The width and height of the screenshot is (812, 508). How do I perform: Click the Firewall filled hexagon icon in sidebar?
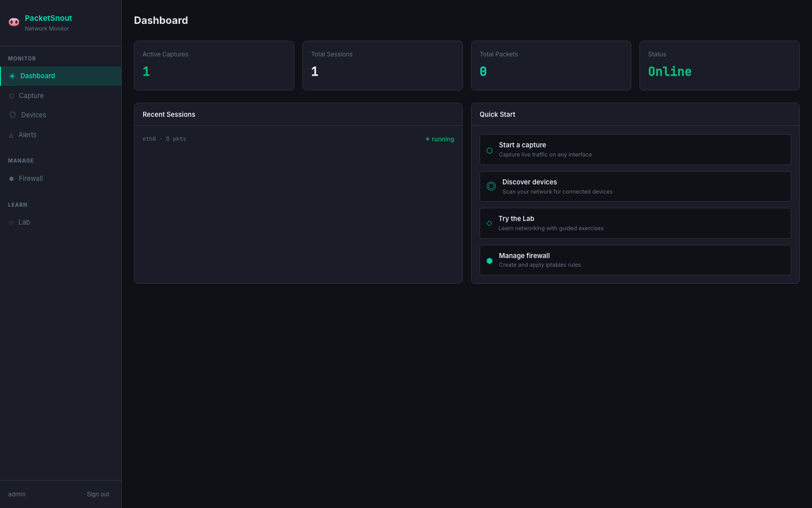click(x=12, y=179)
